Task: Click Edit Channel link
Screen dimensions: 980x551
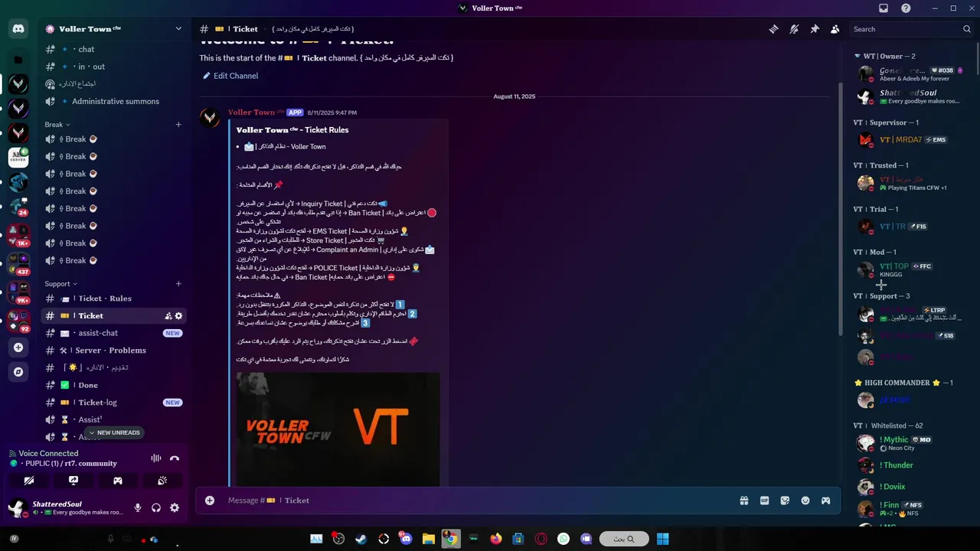Action: coord(230,76)
